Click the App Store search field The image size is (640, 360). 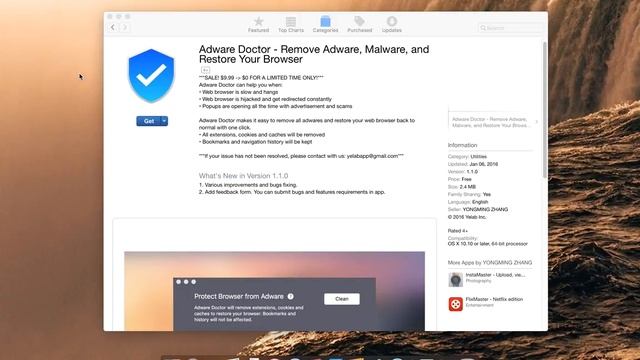pyautogui.click(x=511, y=28)
